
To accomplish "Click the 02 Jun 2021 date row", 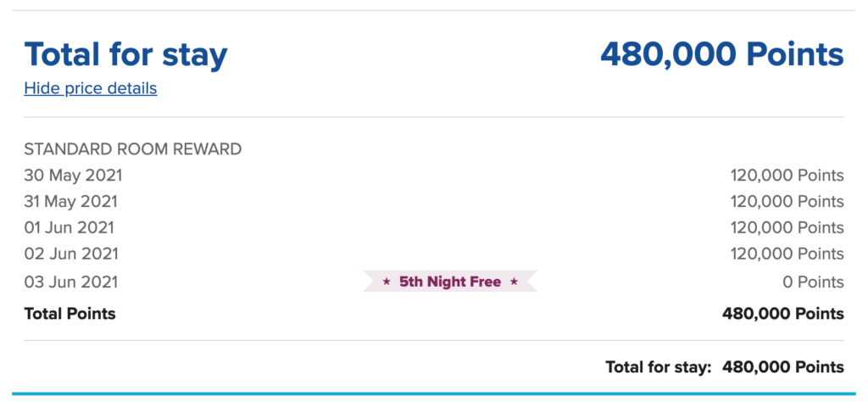I will tap(434, 254).
